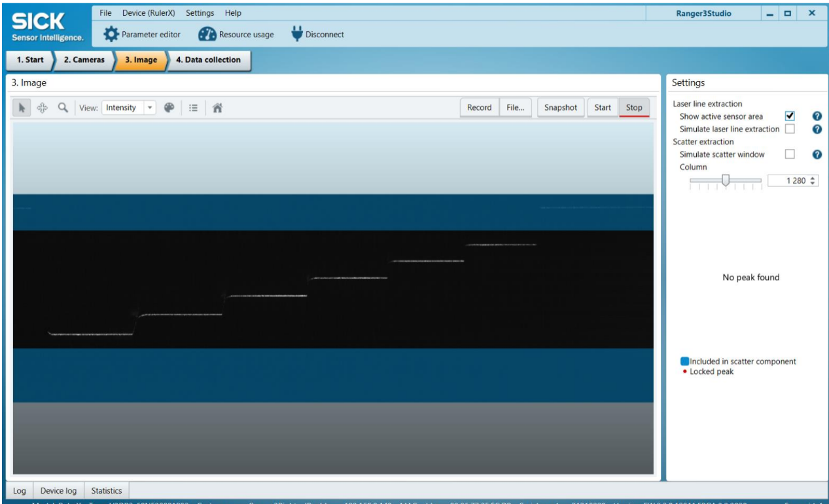Enable Simulate laser line extraction
The height and width of the screenshot is (504, 829).
[790, 129]
